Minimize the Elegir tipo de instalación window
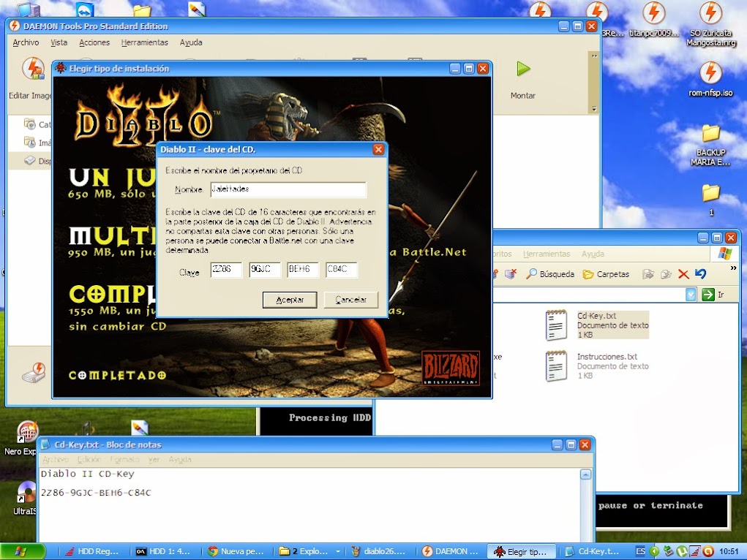The height and width of the screenshot is (560, 747). tap(455, 69)
